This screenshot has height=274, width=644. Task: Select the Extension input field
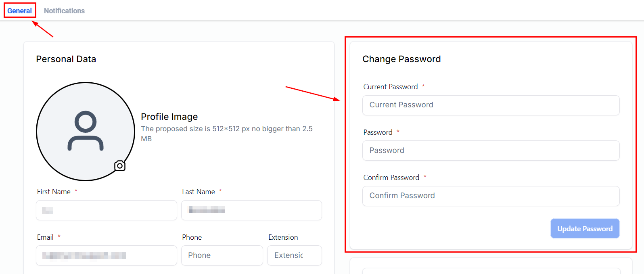pos(294,255)
